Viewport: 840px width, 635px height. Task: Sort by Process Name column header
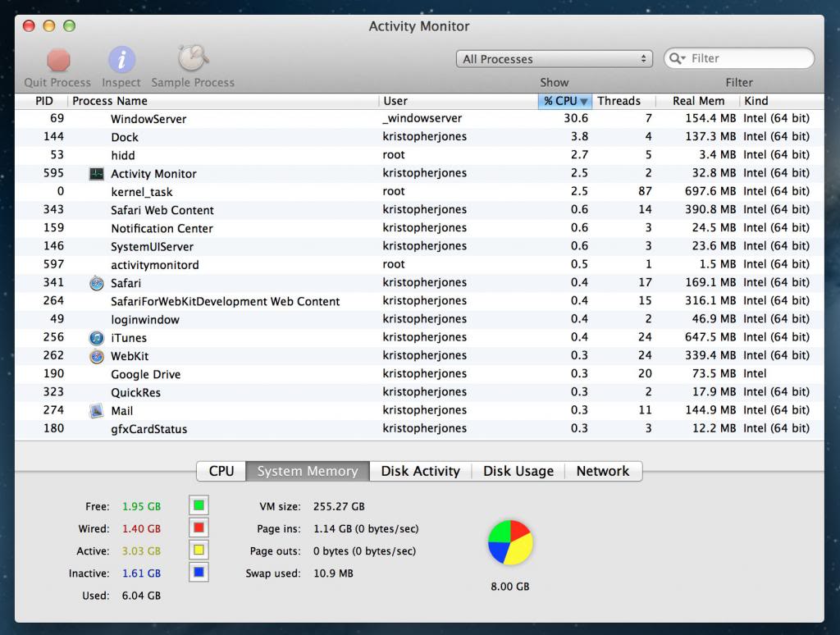[x=223, y=101]
